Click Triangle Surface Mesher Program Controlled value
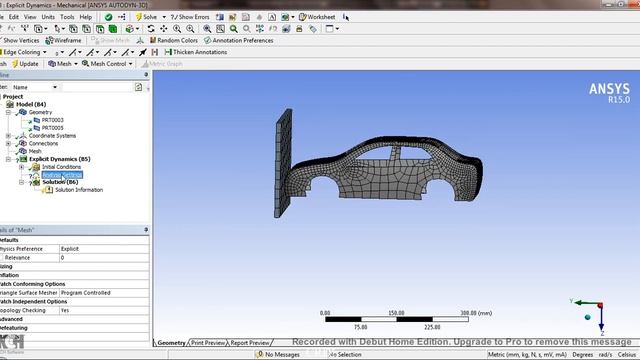The image size is (640, 360). click(104, 293)
